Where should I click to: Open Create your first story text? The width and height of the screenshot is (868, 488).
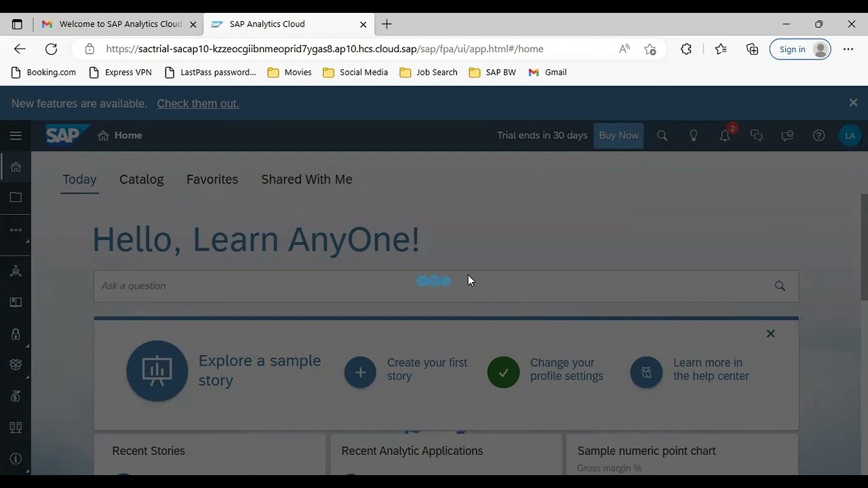pos(427,369)
